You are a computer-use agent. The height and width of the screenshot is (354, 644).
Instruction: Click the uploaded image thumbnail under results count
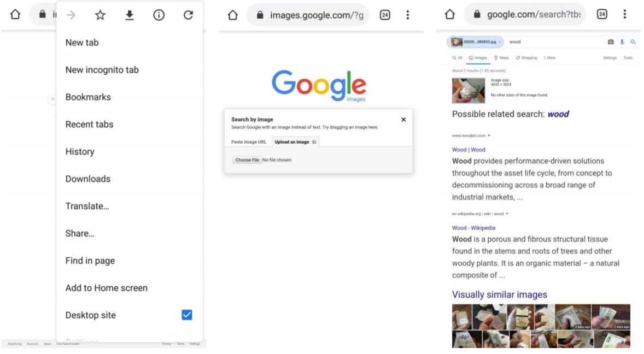469,91
